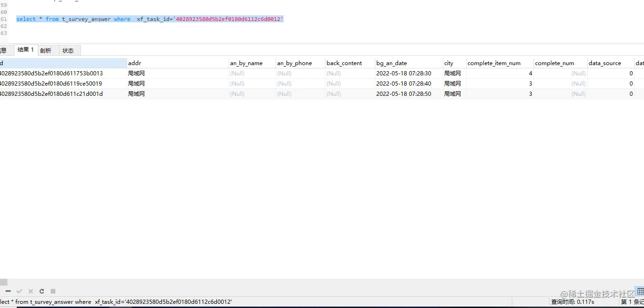Click editor line number 62
This screenshot has height=308, width=644.
click(4, 26)
